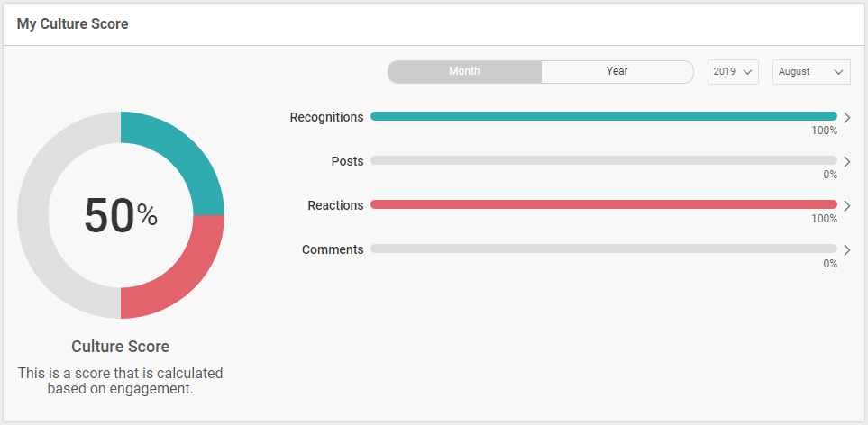Click the Comments label
The image size is (868, 425).
pyautogui.click(x=333, y=249)
